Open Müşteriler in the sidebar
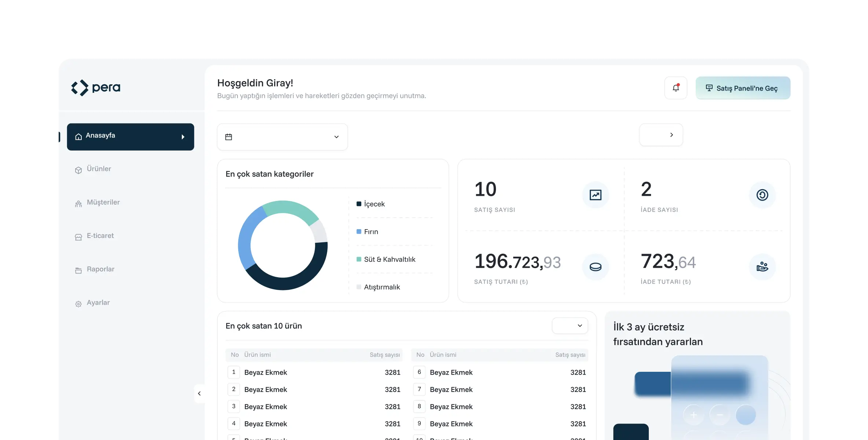This screenshot has width=868, height=440. (x=103, y=202)
